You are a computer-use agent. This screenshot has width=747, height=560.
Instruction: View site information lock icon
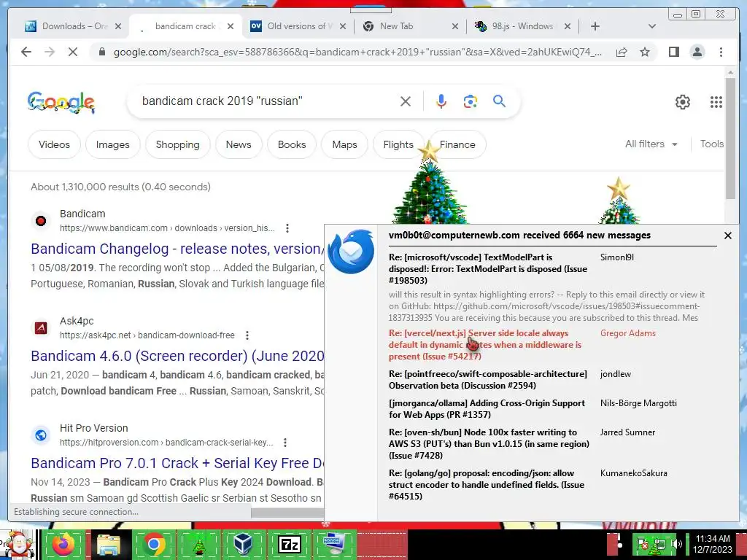coord(101,52)
